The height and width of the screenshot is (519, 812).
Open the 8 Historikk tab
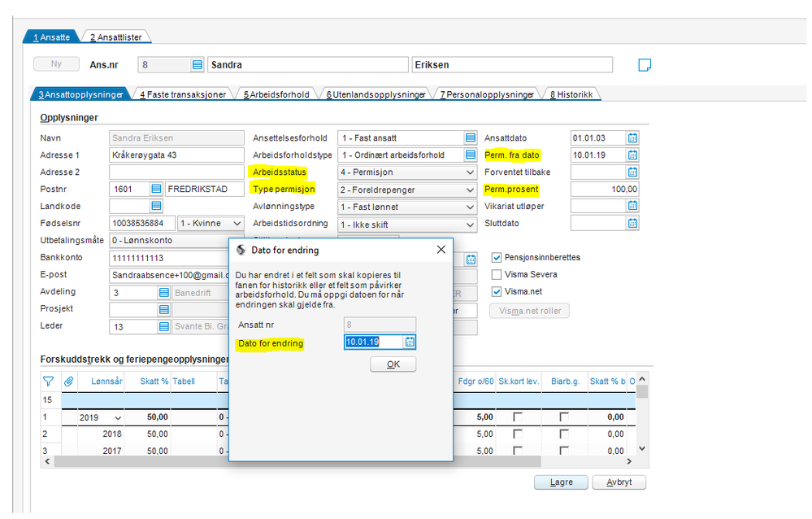(x=571, y=94)
